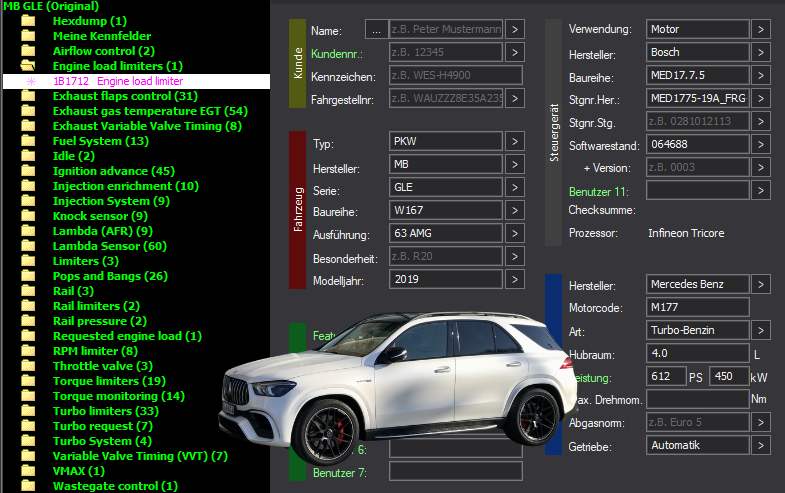Click the Exhaust flaps control folder icon
The width and height of the screenshot is (785, 493).
pyautogui.click(x=29, y=96)
